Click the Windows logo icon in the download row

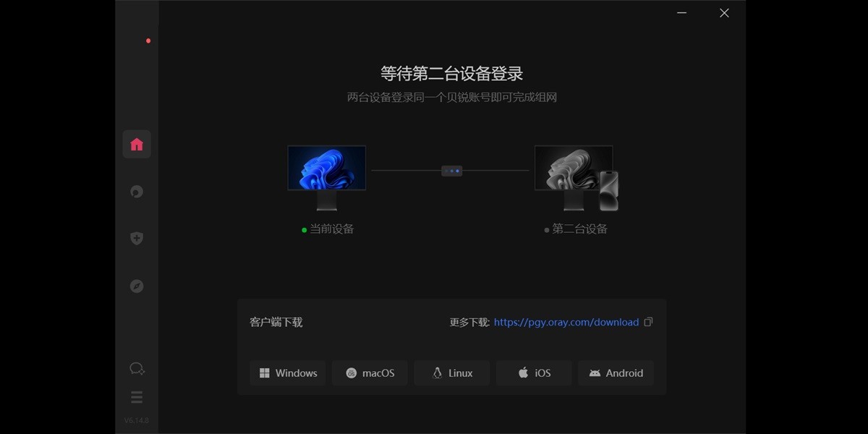[265, 373]
